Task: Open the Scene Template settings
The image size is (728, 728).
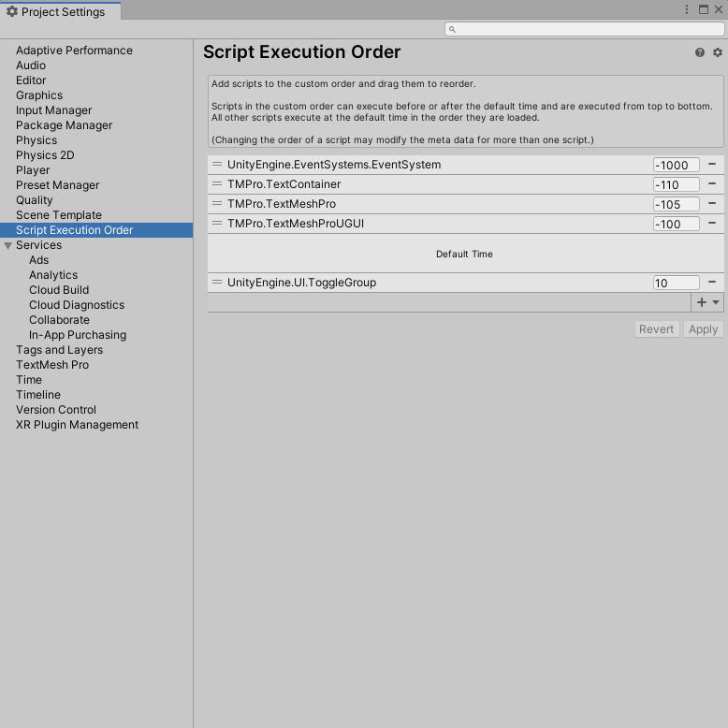Action: click(59, 215)
